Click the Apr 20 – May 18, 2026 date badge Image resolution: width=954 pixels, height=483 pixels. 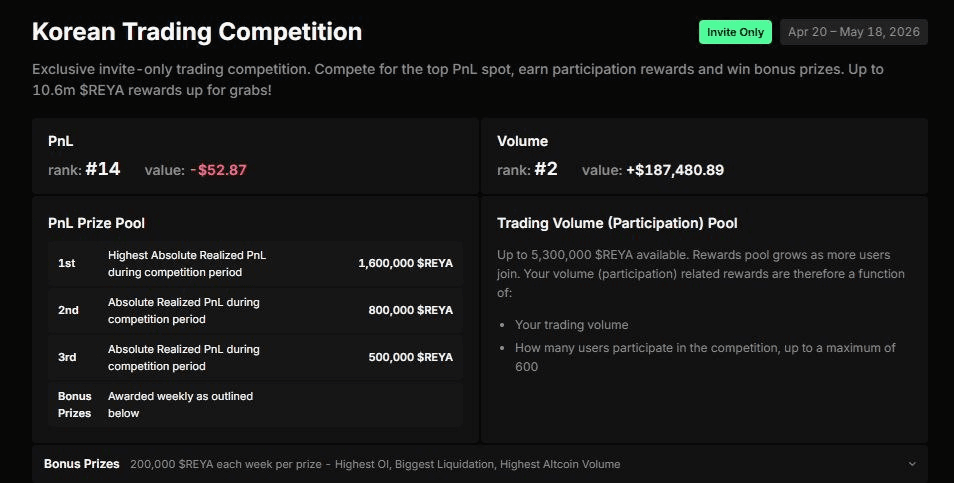pos(853,32)
